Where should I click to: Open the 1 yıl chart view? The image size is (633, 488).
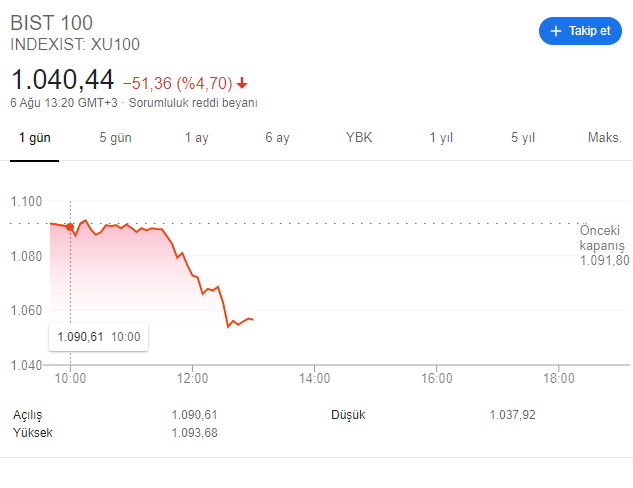[441, 138]
